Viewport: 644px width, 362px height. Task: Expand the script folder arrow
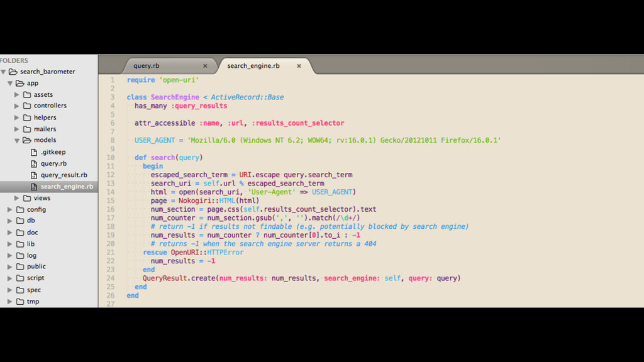10,278
